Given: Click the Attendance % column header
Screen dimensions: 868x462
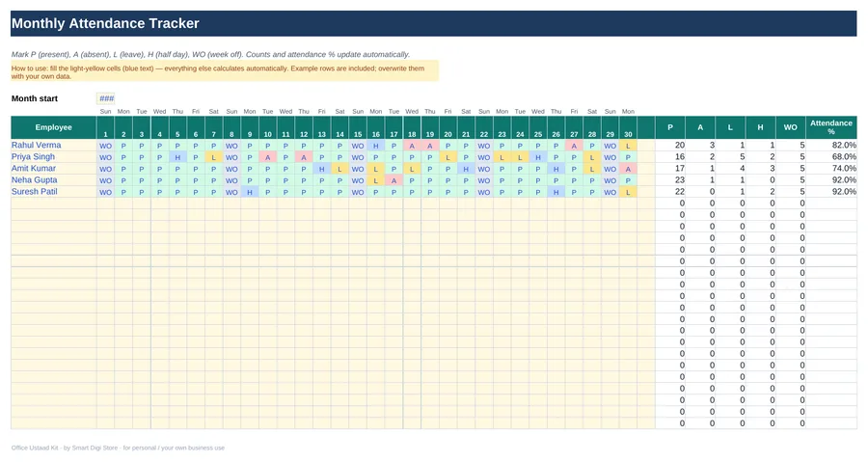Looking at the screenshot, I should [831, 127].
